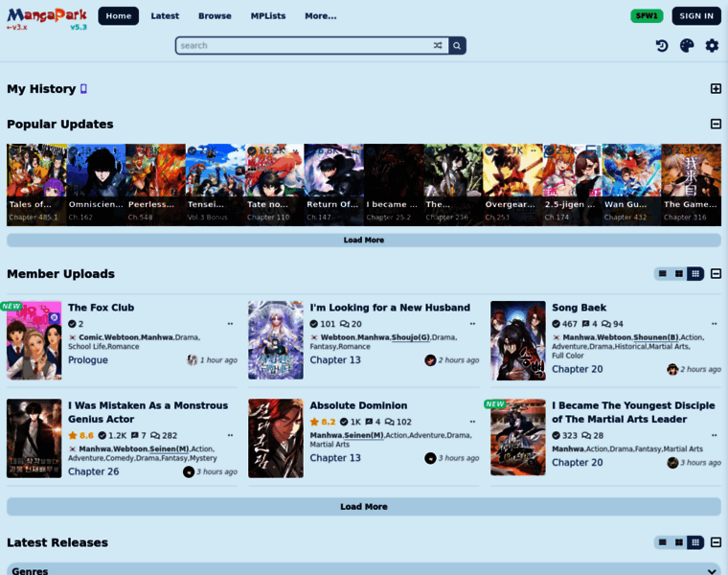Click Korean flag icon on The Fox Club

pyautogui.click(x=73, y=337)
